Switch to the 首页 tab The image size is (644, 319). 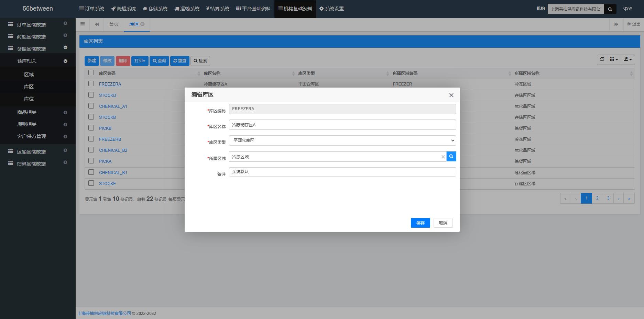pos(114,24)
